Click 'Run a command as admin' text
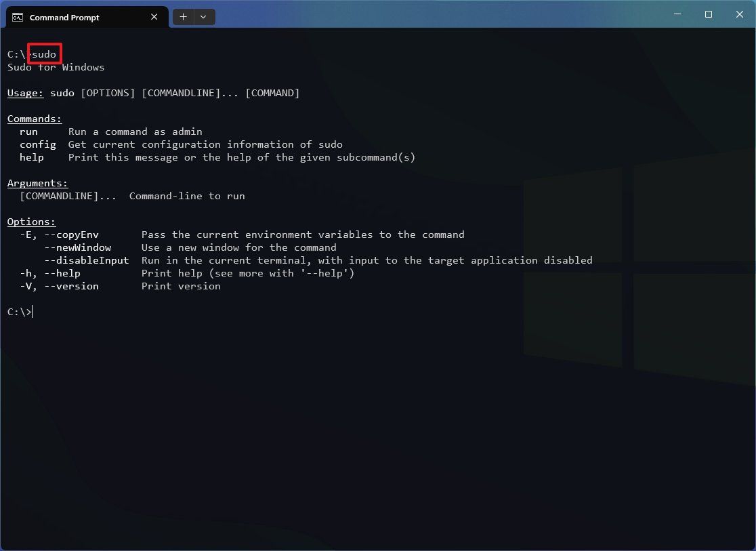 coord(135,131)
